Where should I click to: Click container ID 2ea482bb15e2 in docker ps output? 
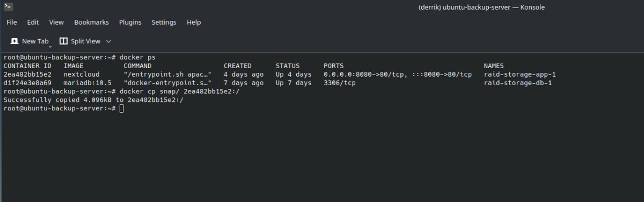click(x=27, y=74)
